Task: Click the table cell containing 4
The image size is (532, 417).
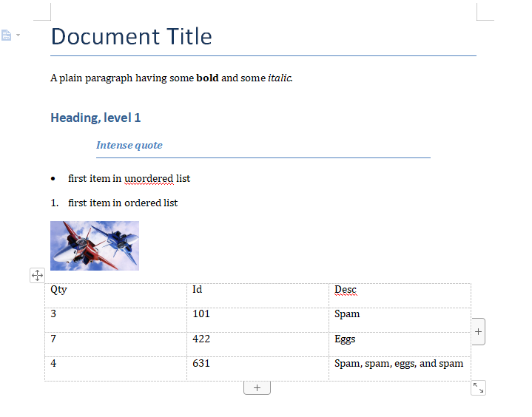Action: [115, 369]
